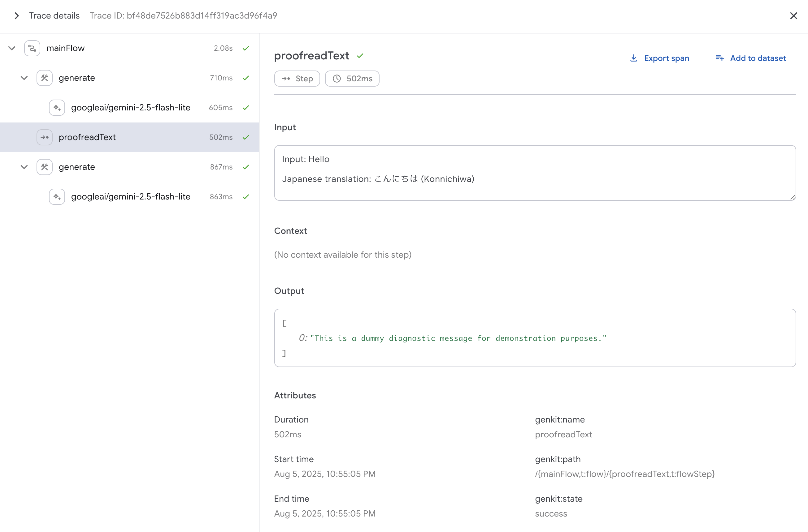Click the mainFlow flow icon

coord(32,48)
